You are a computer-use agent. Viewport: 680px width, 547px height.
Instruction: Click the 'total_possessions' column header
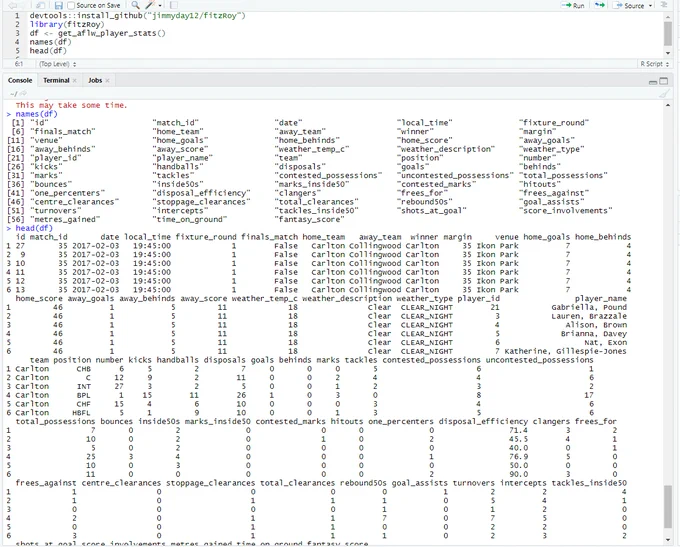(x=55, y=421)
